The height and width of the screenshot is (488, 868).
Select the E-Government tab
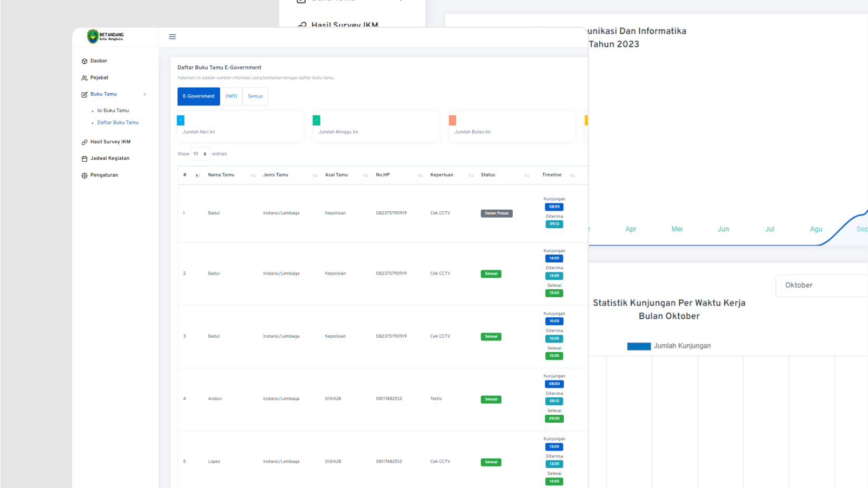[199, 96]
